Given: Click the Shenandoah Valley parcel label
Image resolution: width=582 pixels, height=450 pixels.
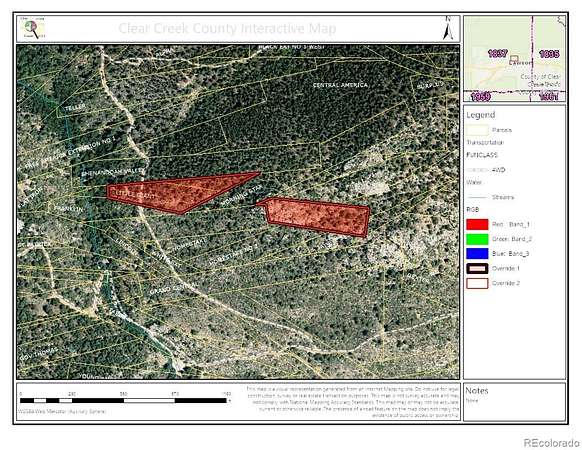Looking at the screenshot, I should [112, 172].
